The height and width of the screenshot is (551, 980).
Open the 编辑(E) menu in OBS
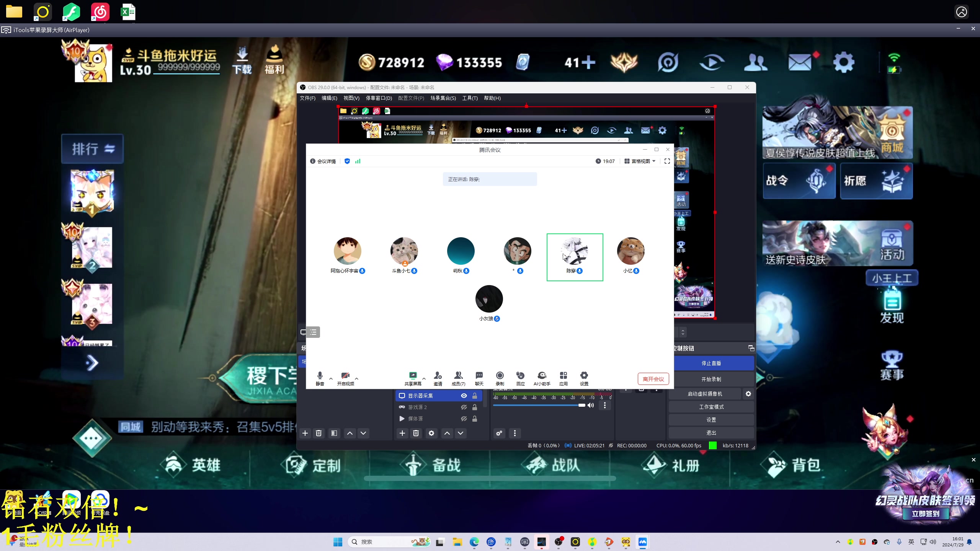tap(329, 98)
